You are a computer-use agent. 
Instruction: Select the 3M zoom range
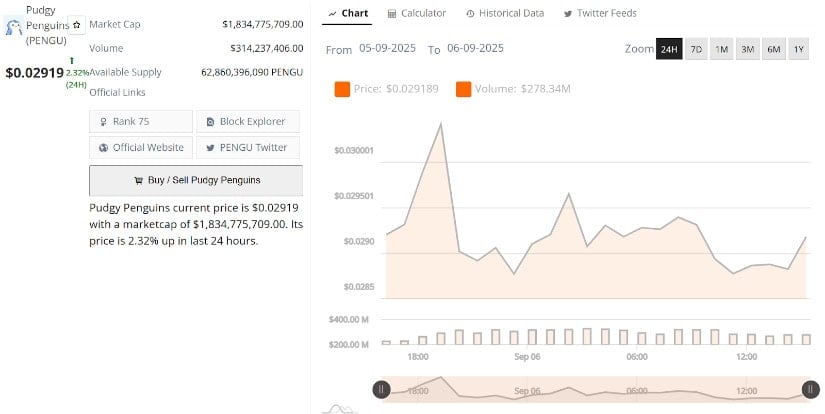point(748,49)
